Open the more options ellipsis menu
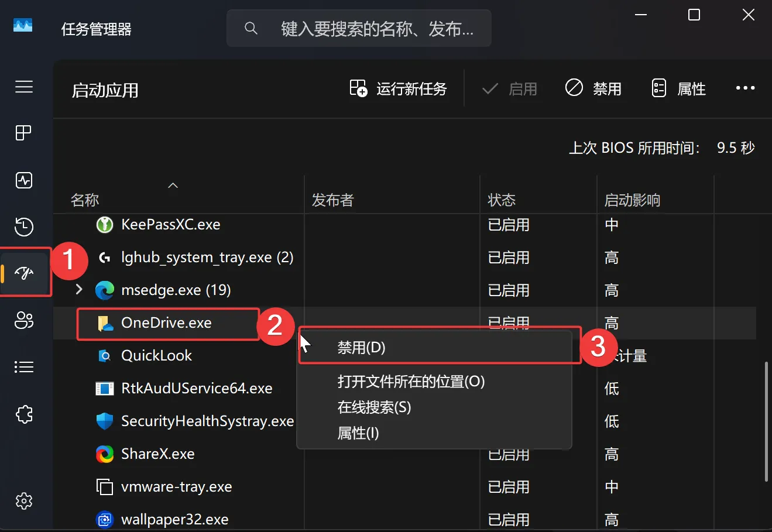 click(x=744, y=88)
